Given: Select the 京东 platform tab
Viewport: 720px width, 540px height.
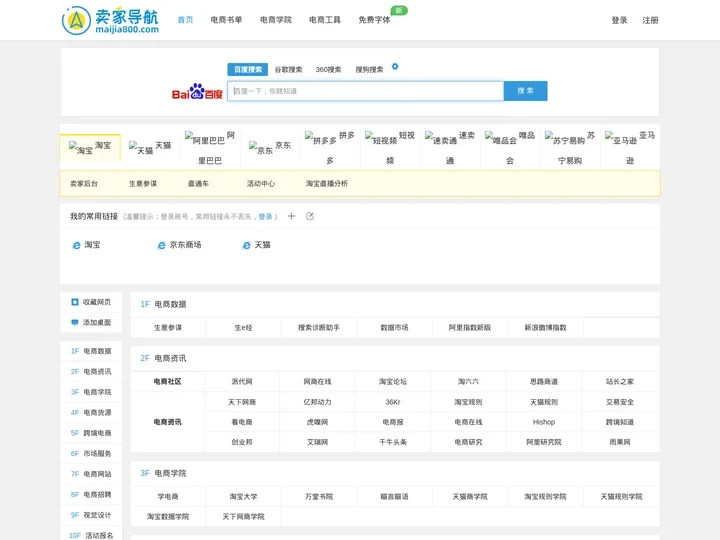Looking at the screenshot, I should [x=270, y=147].
